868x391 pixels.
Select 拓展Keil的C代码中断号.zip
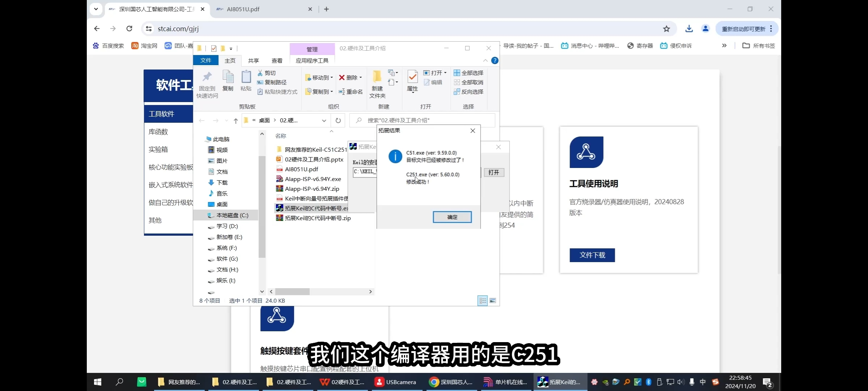coord(314,218)
